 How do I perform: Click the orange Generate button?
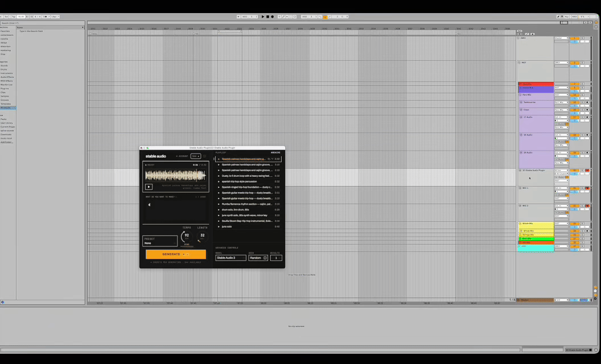point(175,254)
